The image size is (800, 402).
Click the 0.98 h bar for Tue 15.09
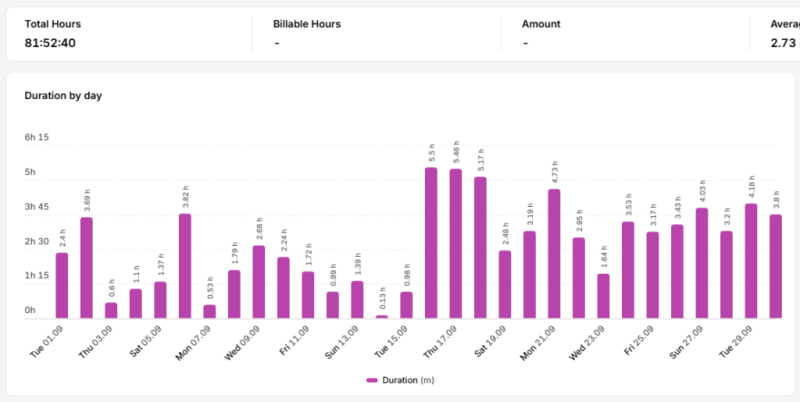(x=406, y=305)
